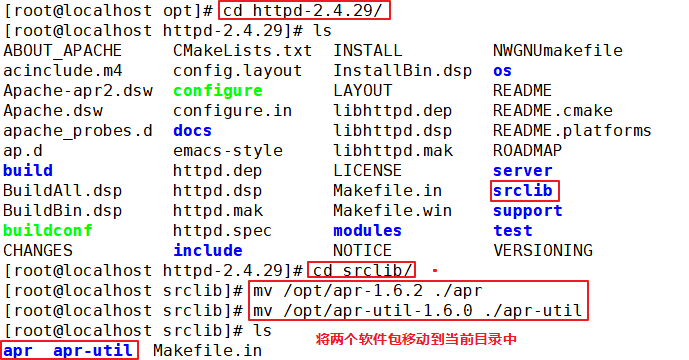Select the ap.d file name
The image size is (689, 360).
23,151
